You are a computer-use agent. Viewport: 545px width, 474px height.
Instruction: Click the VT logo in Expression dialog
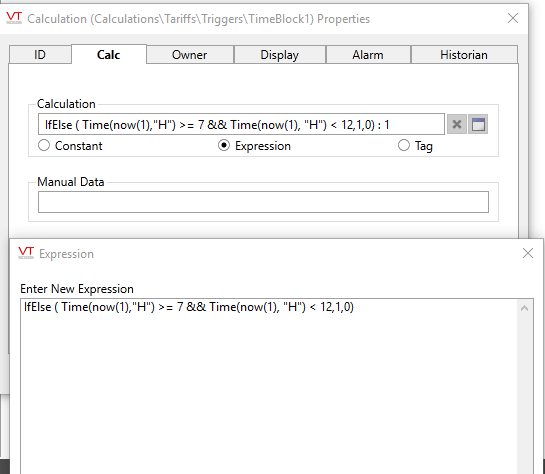26,253
